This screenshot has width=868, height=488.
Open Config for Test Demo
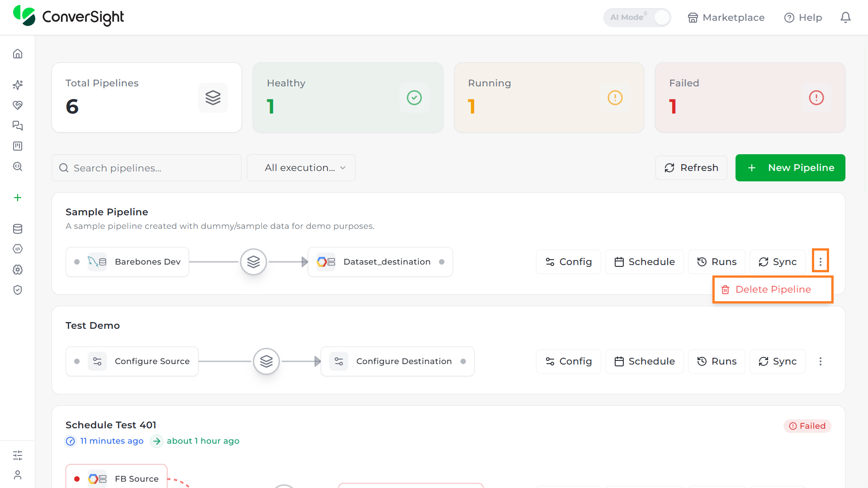click(569, 361)
